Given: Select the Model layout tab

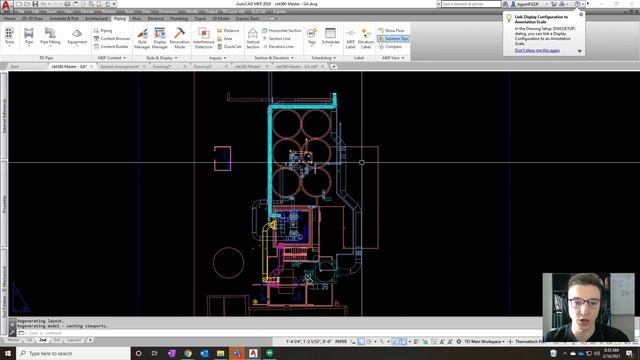Looking at the screenshot, I should click(13, 340).
